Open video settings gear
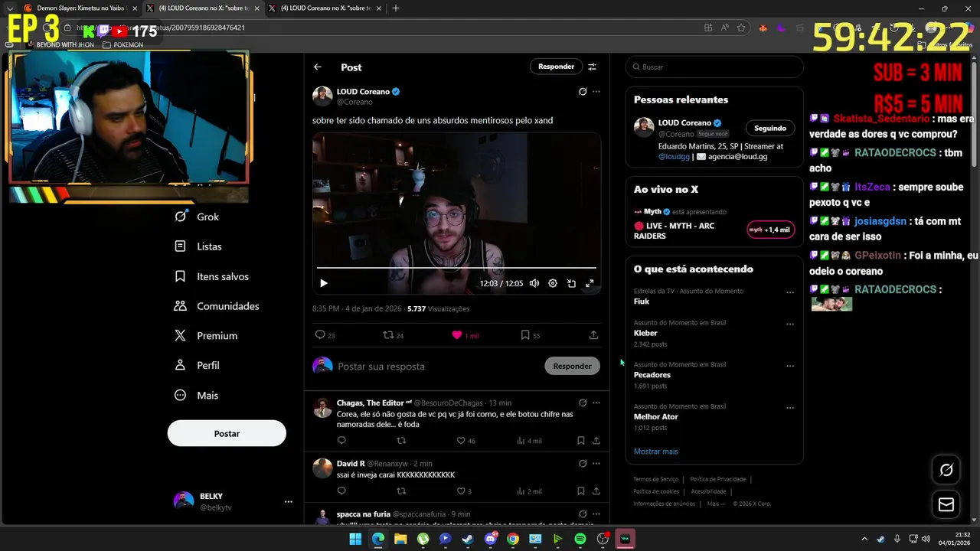This screenshot has width=980, height=551. click(553, 283)
